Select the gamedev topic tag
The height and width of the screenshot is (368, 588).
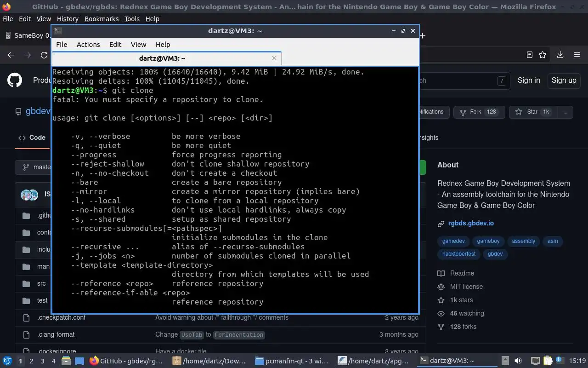click(x=453, y=241)
